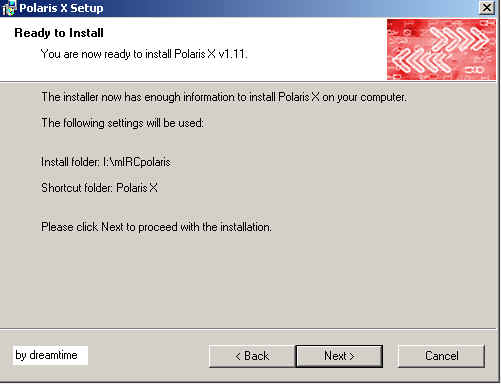Click the 'Ready to Install' heading

coord(59,33)
